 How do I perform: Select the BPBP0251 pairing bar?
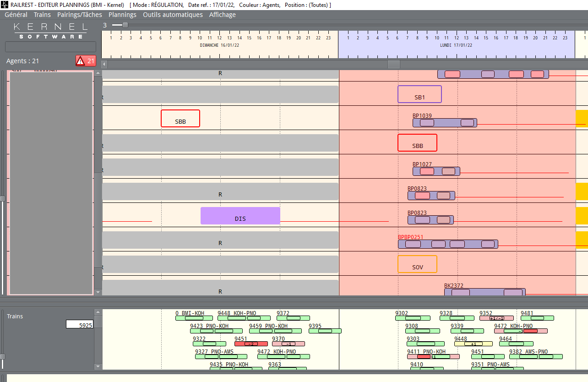(447, 244)
